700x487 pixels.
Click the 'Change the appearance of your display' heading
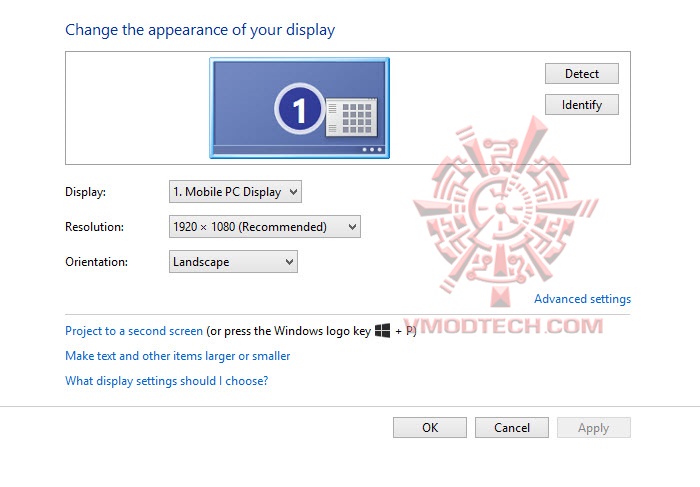coord(200,30)
